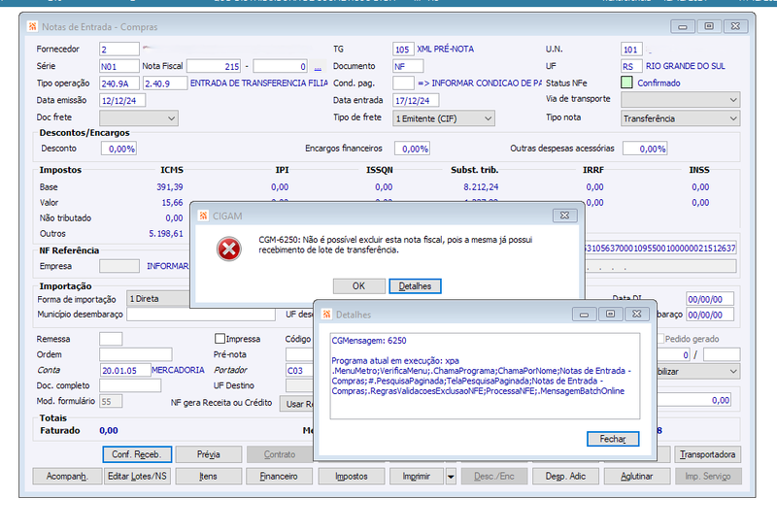777x532 pixels.
Task: Click the Imprimir button
Action: pos(417,476)
